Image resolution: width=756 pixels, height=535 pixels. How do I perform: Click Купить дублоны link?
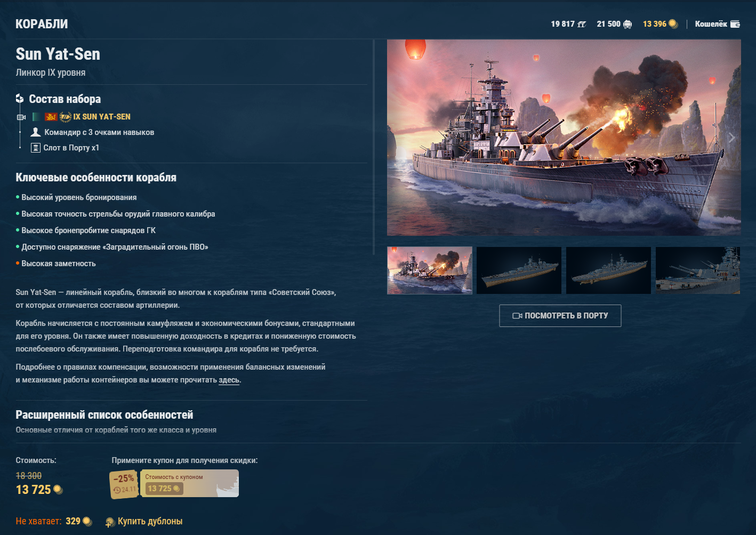coord(150,521)
